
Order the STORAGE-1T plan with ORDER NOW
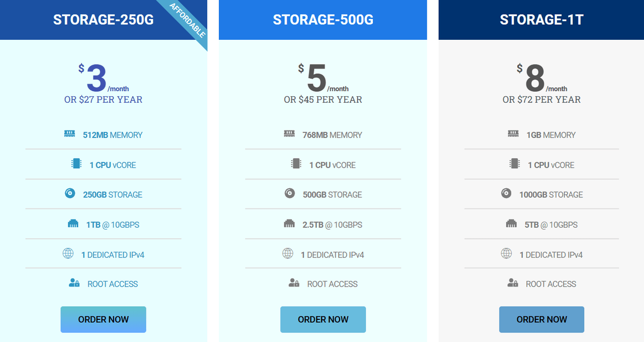(542, 319)
